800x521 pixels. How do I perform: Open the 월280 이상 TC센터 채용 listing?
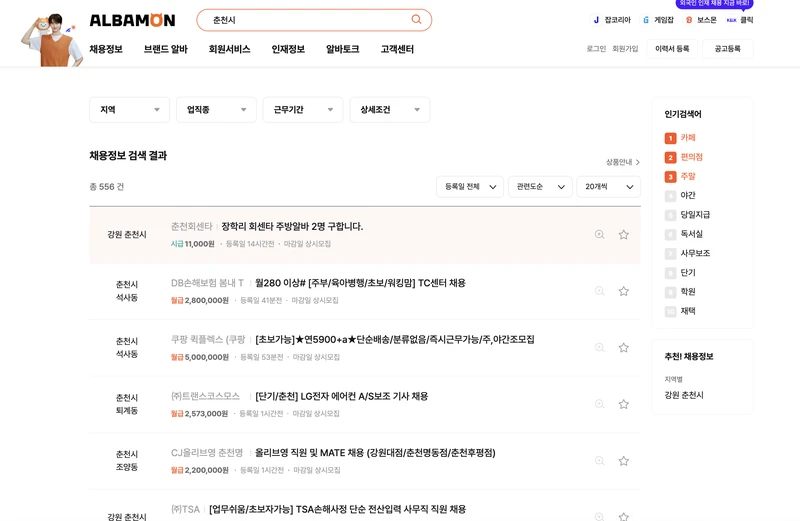coord(360,283)
